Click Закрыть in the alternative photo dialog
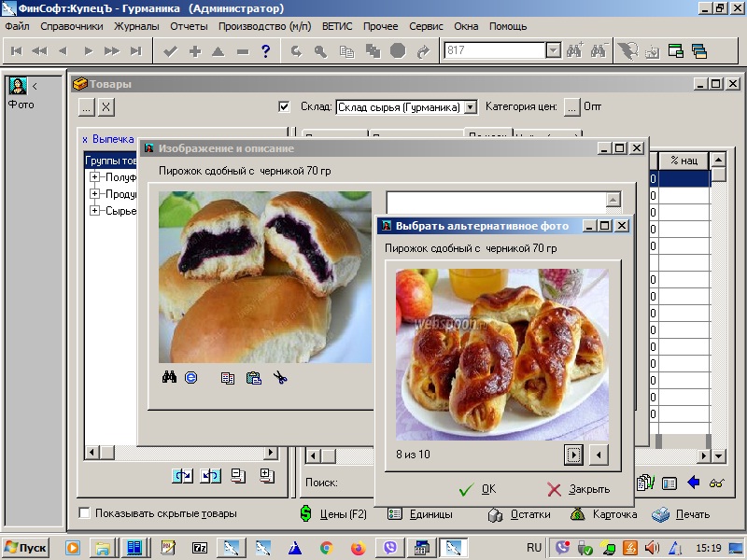Viewport: 747px width, 560px height. pos(579,489)
